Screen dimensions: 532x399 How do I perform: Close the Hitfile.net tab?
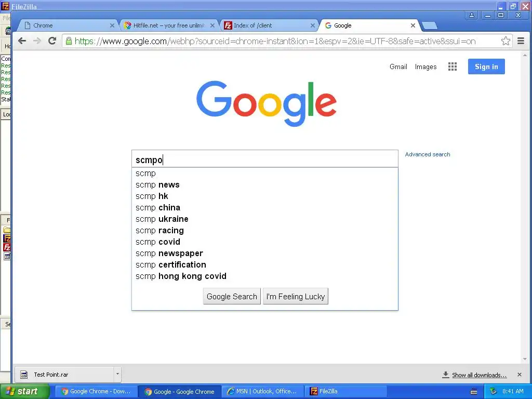coord(212,25)
